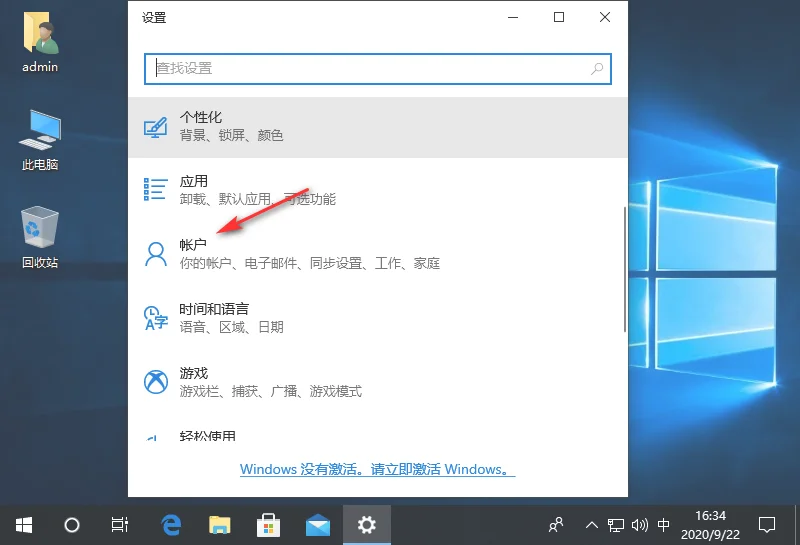Image resolution: width=800 pixels, height=545 pixels.
Task: Select the 回收站 recycle bin icon
Action: (x=40, y=237)
